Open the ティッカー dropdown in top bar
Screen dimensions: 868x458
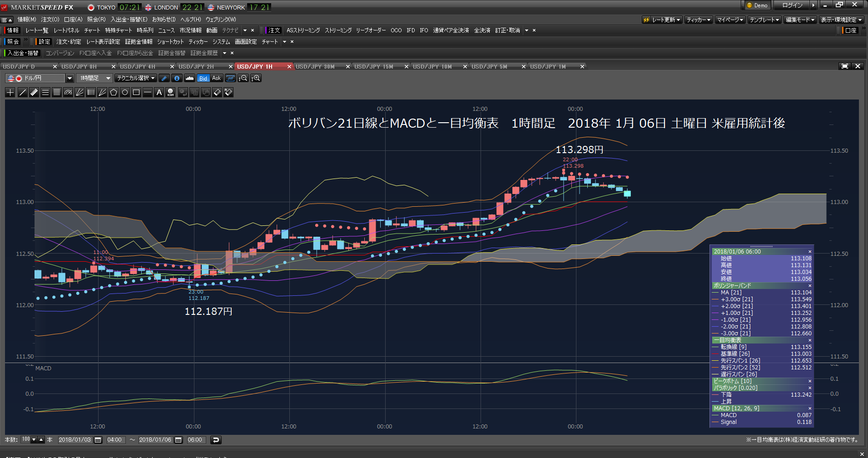(x=699, y=20)
